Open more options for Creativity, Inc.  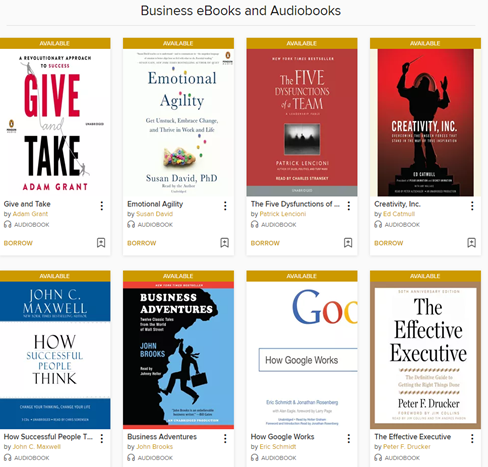coord(472,206)
